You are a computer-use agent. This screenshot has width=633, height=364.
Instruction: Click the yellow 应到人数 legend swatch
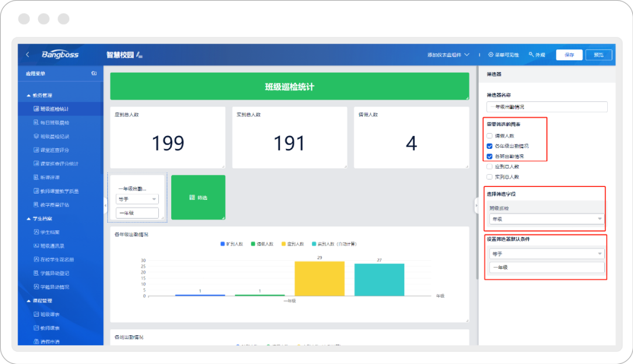(284, 244)
